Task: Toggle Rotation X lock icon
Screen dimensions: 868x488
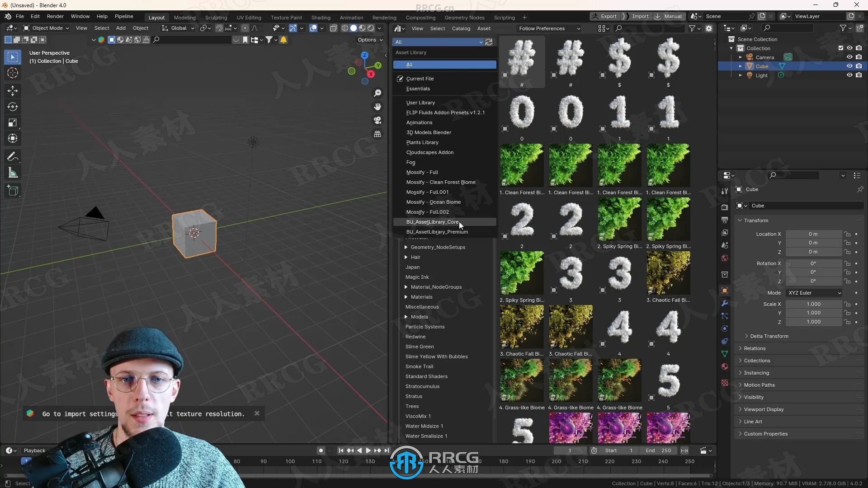Action: point(848,263)
